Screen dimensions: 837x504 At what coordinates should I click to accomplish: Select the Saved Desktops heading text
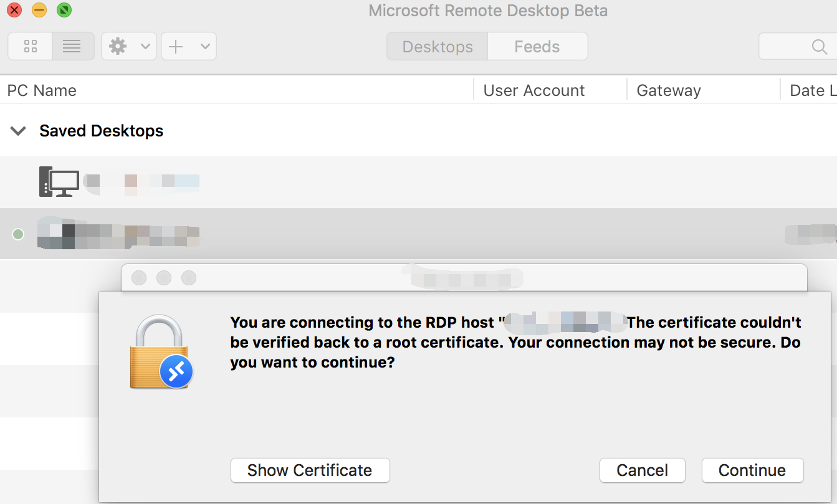(x=101, y=131)
